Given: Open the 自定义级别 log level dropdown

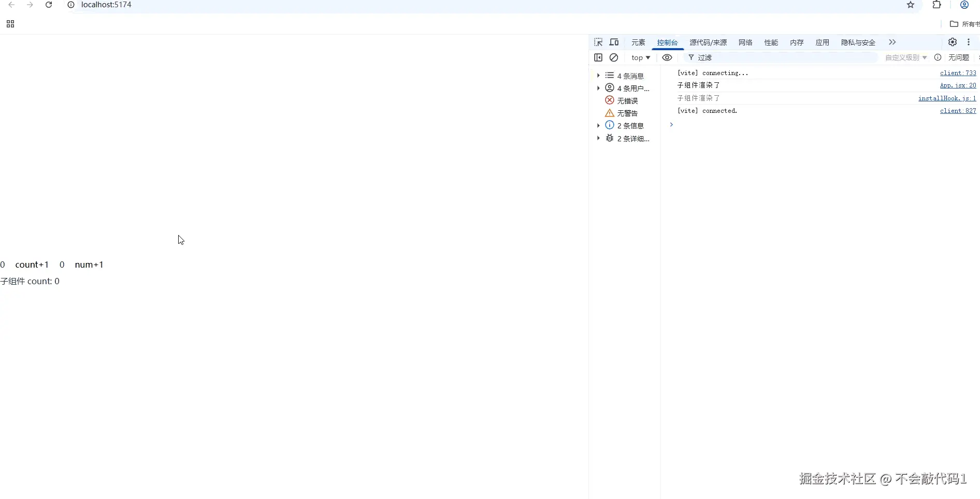Looking at the screenshot, I should [x=906, y=57].
